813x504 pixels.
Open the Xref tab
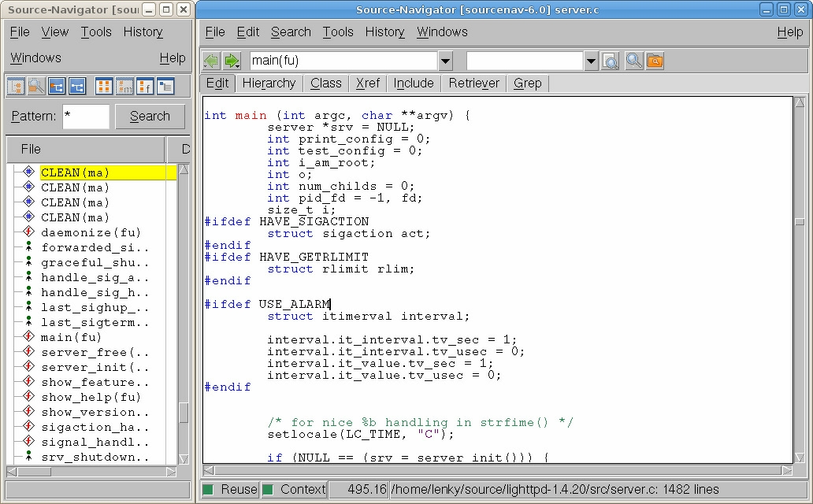click(x=368, y=83)
